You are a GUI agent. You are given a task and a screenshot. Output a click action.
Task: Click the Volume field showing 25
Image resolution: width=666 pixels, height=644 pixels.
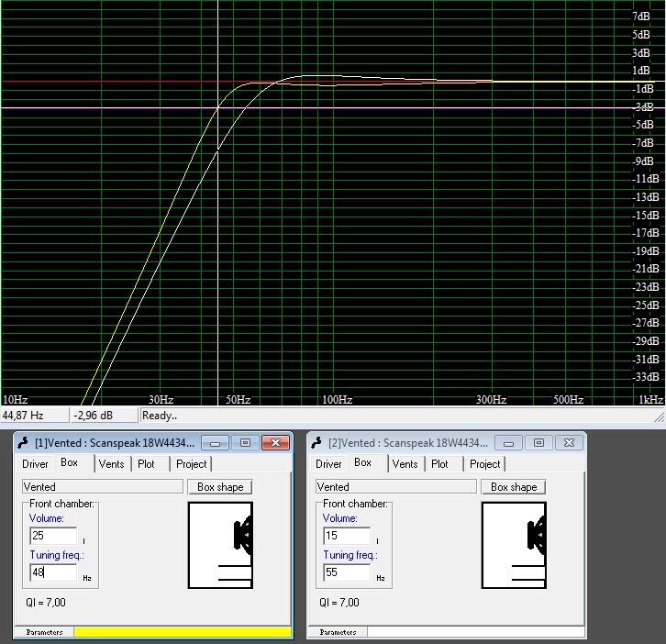(52, 536)
